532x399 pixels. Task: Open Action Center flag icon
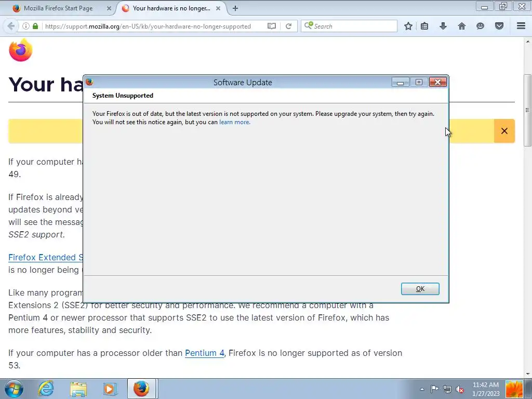tap(434, 389)
